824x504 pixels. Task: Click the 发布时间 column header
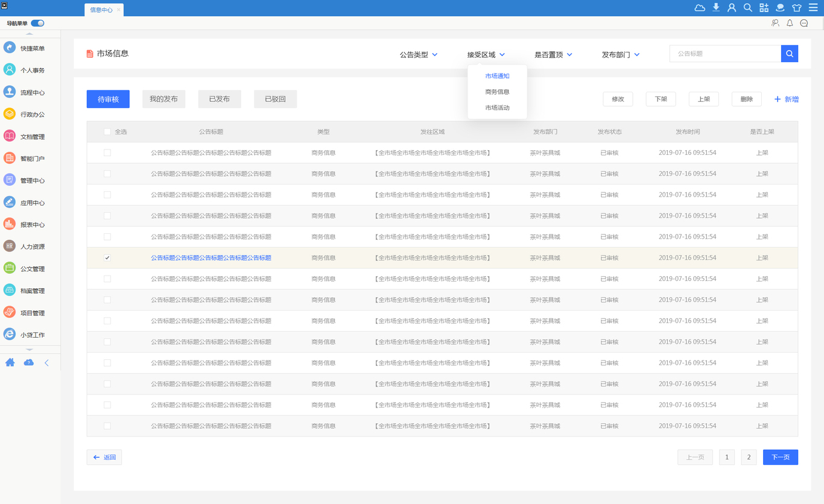(688, 131)
